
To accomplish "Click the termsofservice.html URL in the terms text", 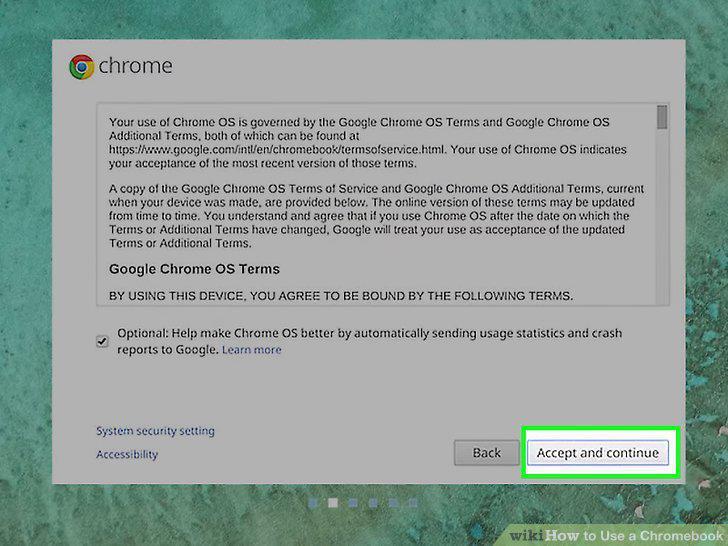I will [277, 150].
